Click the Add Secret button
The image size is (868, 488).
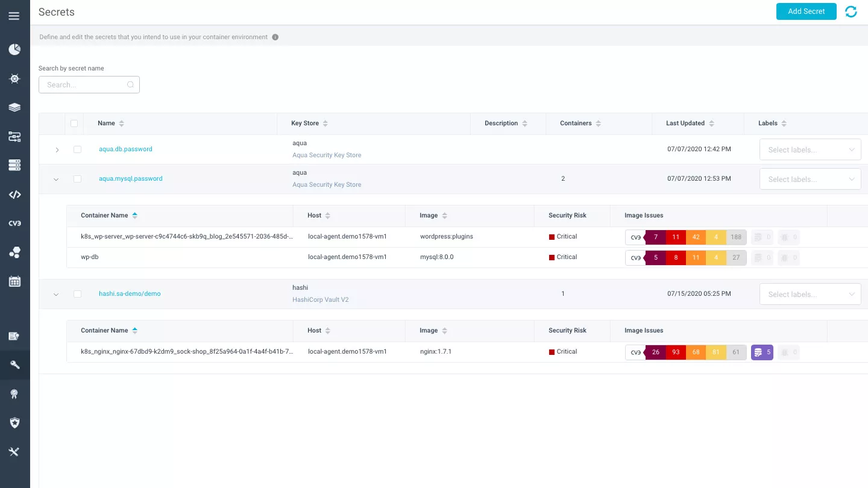click(x=807, y=11)
